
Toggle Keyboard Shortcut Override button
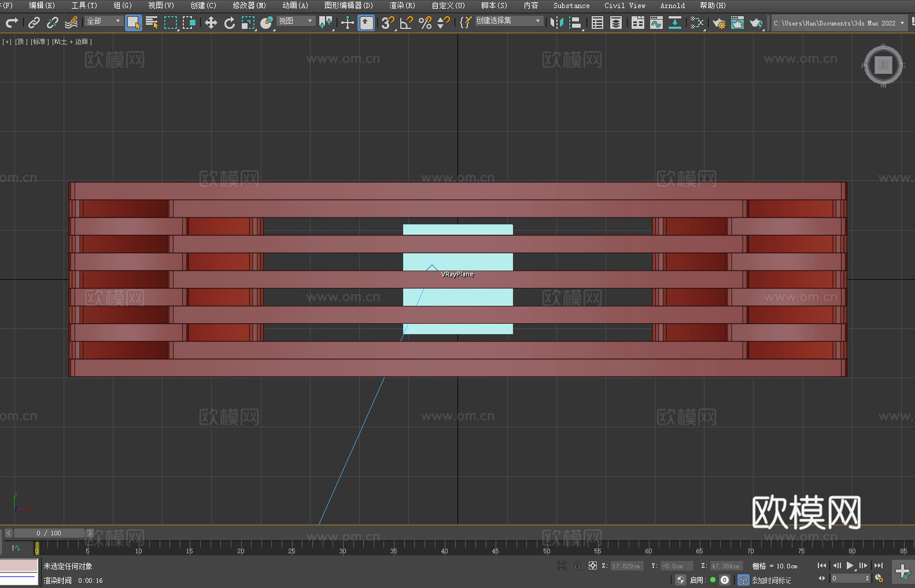(366, 23)
